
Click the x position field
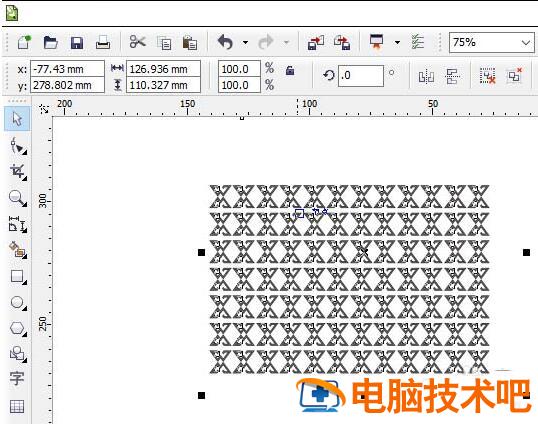(67, 69)
